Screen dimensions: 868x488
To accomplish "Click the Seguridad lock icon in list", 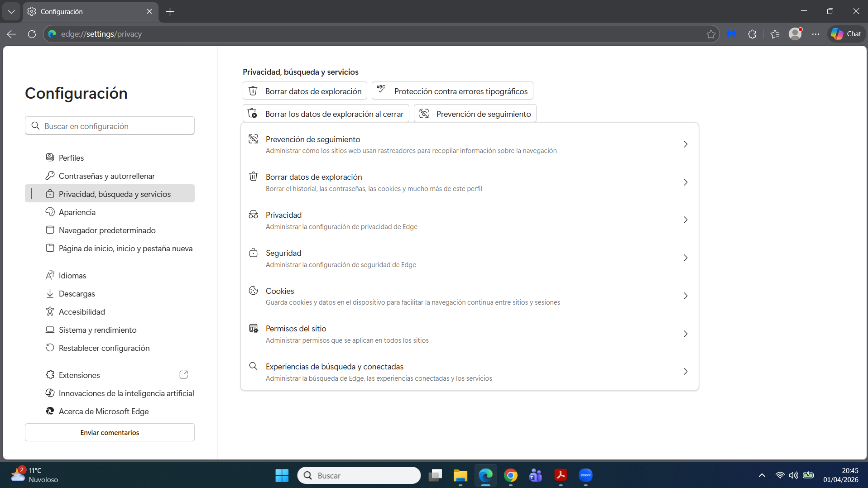I will click(x=254, y=253).
